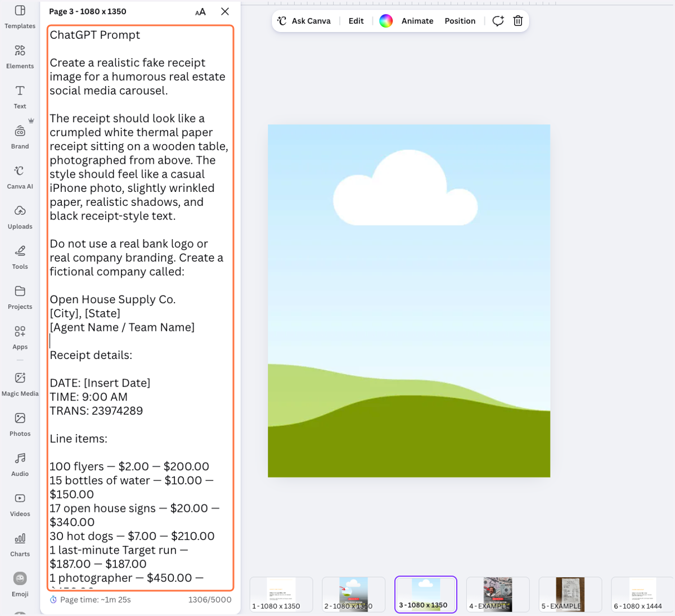Open the Videos sidebar panel
Image resolution: width=675 pixels, height=616 pixels.
[x=20, y=504]
